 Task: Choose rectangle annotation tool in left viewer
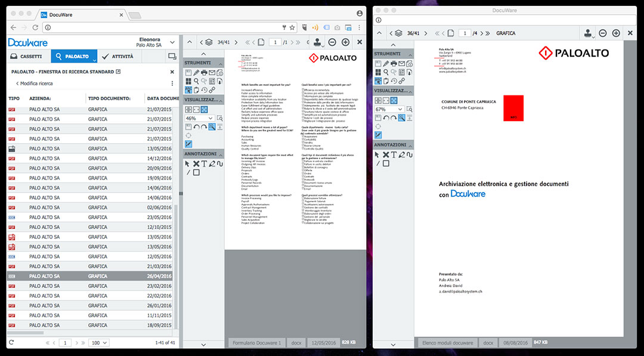(196, 172)
